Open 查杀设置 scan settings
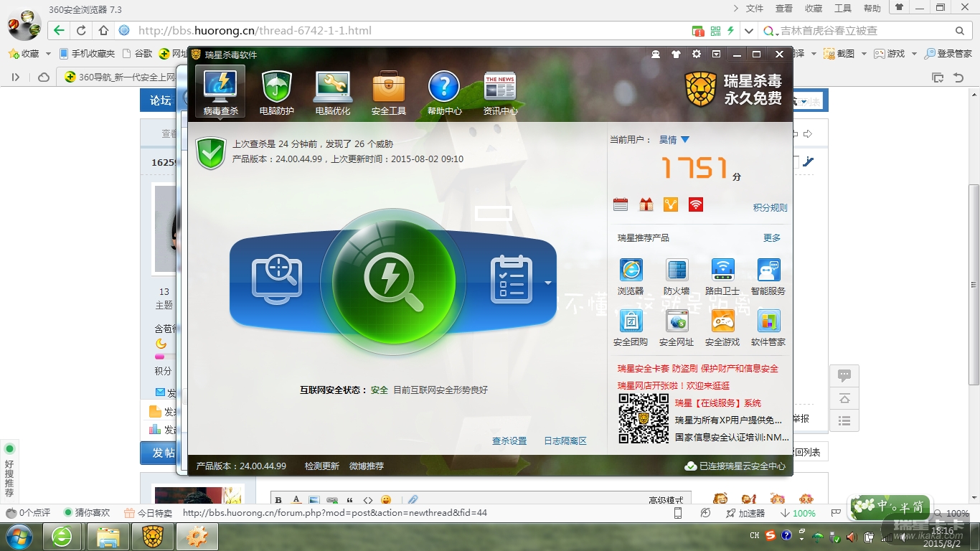This screenshot has width=980, height=551. tap(509, 441)
